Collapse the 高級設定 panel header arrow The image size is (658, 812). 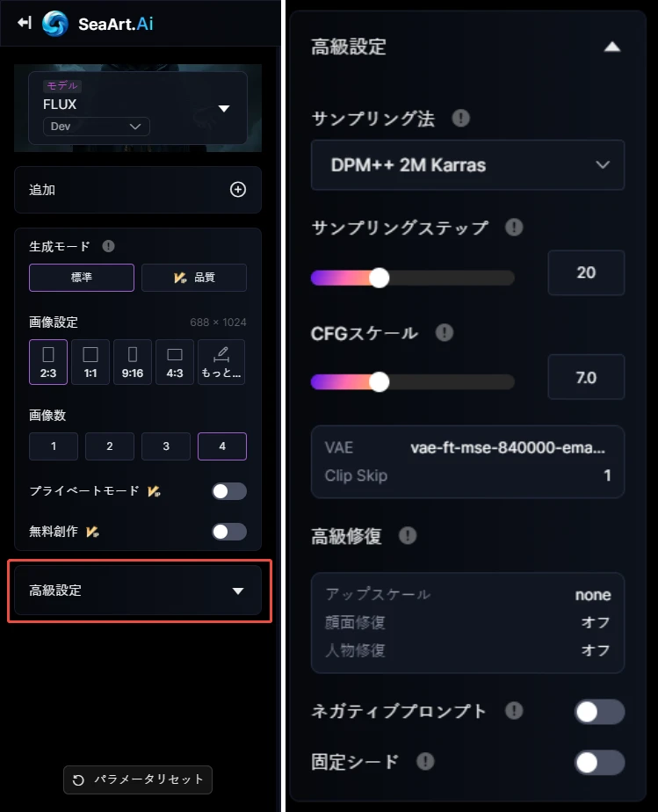612,47
